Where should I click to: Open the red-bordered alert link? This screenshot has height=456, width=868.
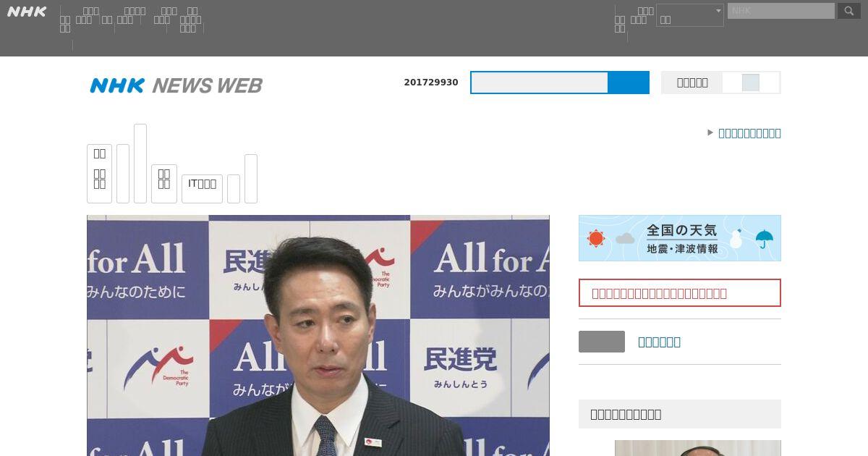pyautogui.click(x=680, y=293)
